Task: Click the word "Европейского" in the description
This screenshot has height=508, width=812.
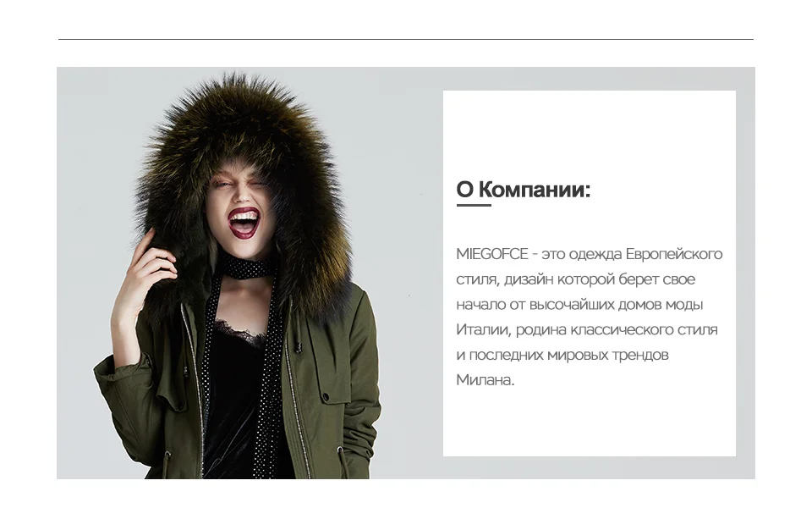Action: tap(674, 254)
